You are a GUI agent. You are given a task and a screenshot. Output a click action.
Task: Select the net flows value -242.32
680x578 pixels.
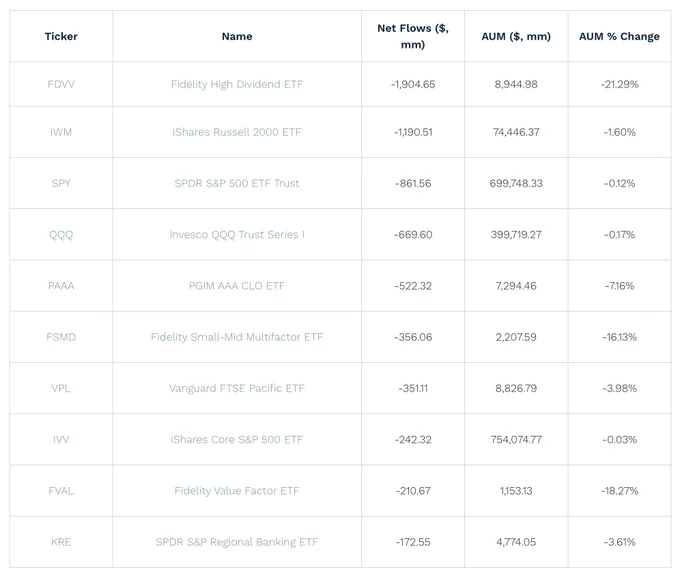(413, 439)
